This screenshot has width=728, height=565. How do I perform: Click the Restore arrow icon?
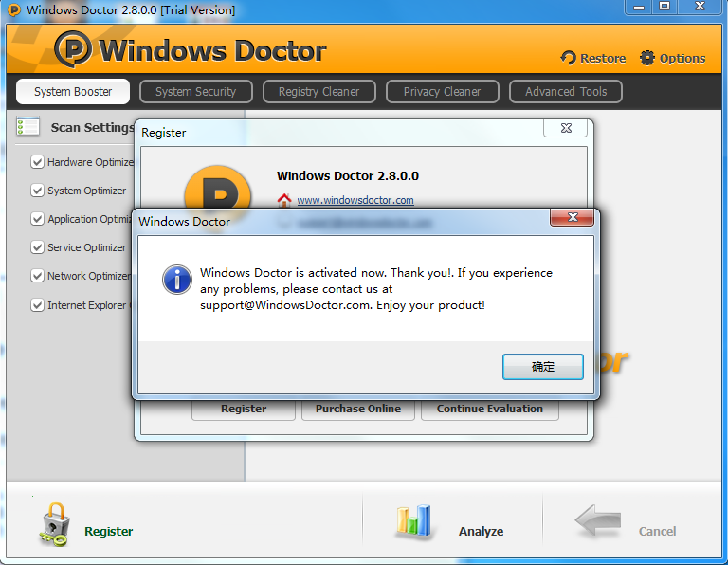coord(568,58)
